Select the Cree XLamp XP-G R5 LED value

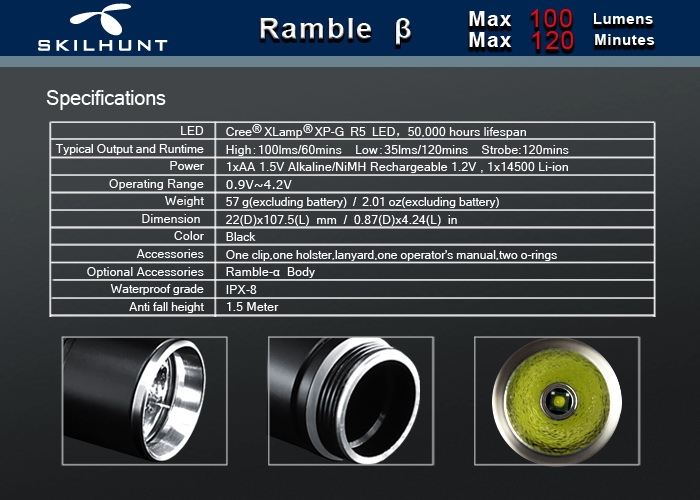tap(376, 131)
